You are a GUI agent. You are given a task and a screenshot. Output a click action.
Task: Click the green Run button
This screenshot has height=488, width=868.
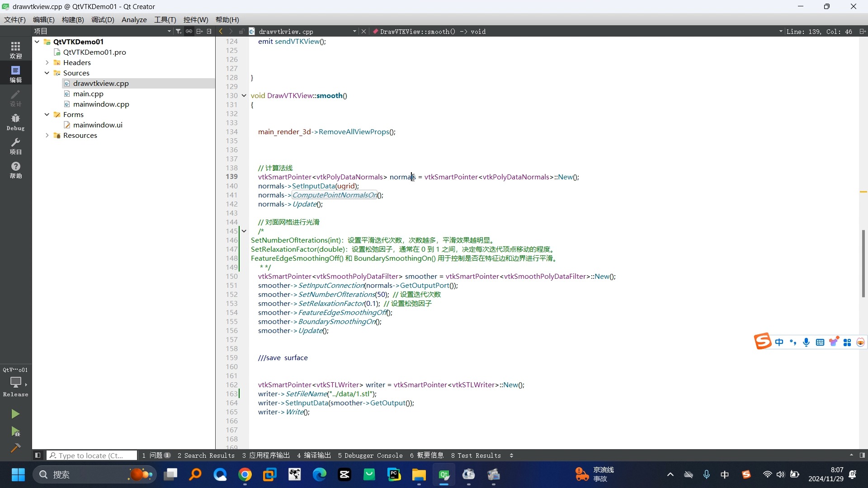coord(15,414)
